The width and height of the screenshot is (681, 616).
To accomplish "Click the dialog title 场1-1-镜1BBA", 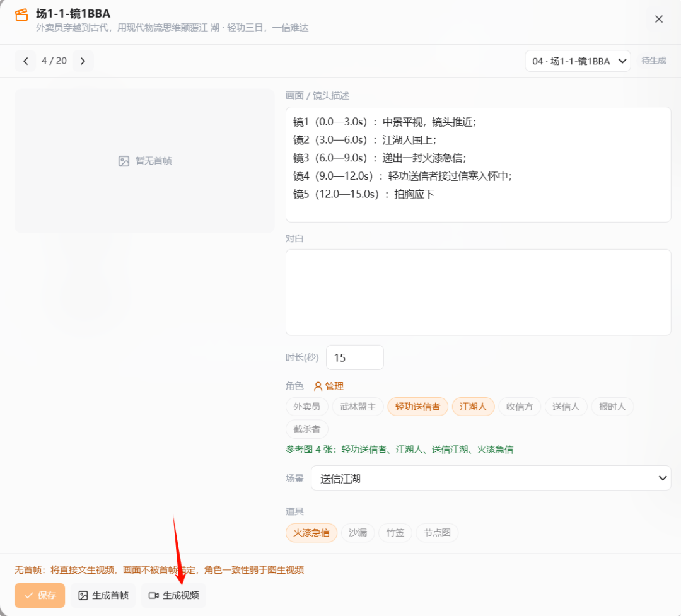I will click(x=73, y=13).
